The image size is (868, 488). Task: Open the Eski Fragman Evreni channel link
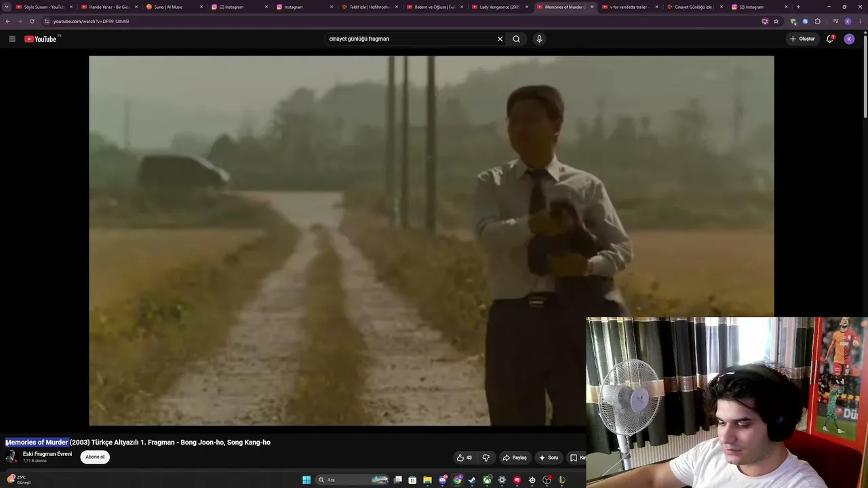tap(47, 454)
